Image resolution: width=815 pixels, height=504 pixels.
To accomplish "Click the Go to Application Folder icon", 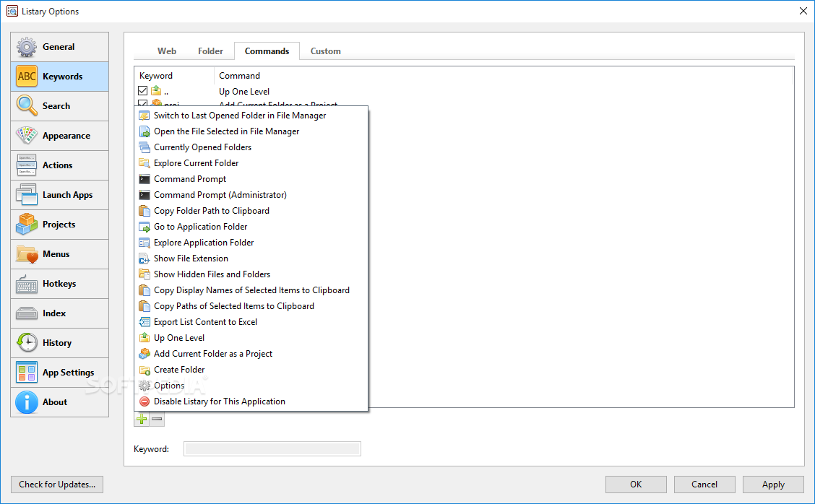I will 145,227.
